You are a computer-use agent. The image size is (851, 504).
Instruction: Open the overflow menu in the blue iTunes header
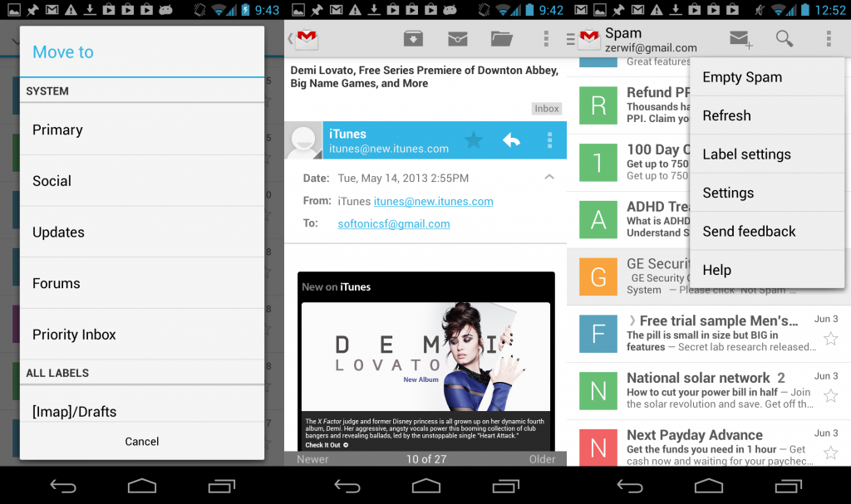point(549,140)
